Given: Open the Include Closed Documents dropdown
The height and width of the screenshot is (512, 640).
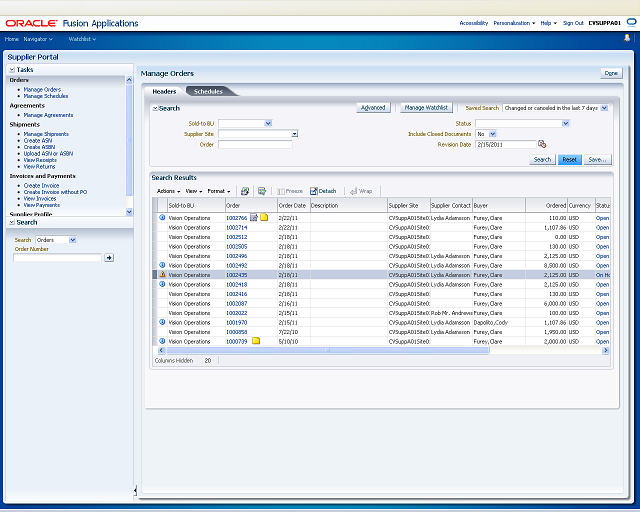Looking at the screenshot, I should 493,134.
